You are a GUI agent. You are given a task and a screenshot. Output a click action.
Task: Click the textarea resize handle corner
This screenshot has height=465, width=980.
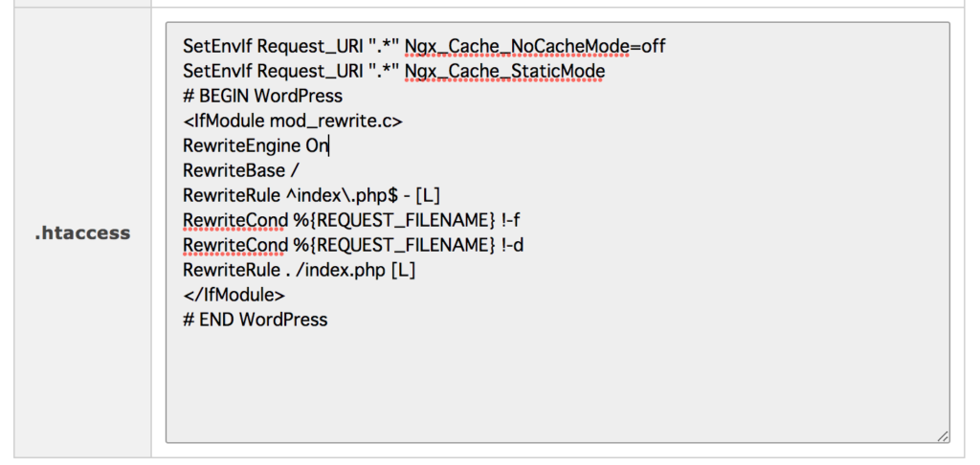pos(943,436)
